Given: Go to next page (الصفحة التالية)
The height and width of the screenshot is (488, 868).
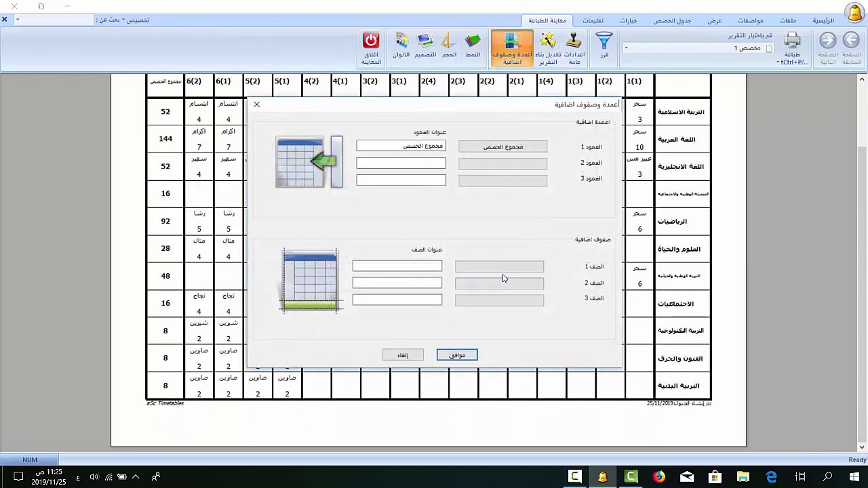Looking at the screenshot, I should (828, 48).
